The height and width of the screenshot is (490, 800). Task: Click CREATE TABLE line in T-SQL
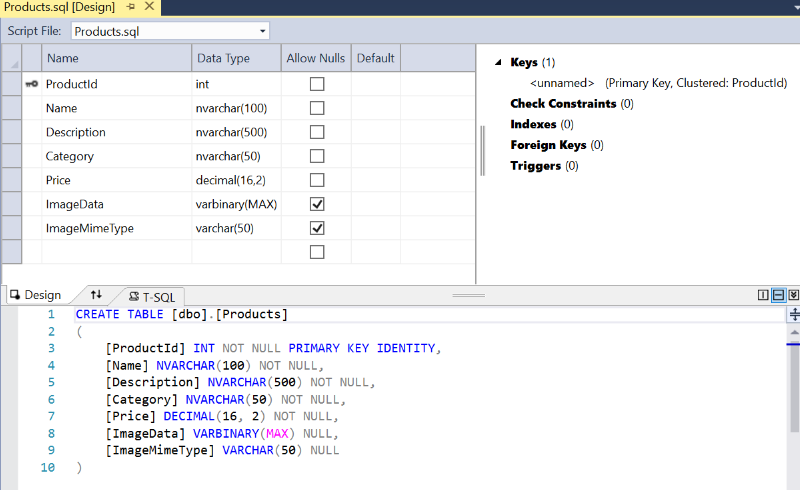pyautogui.click(x=182, y=314)
